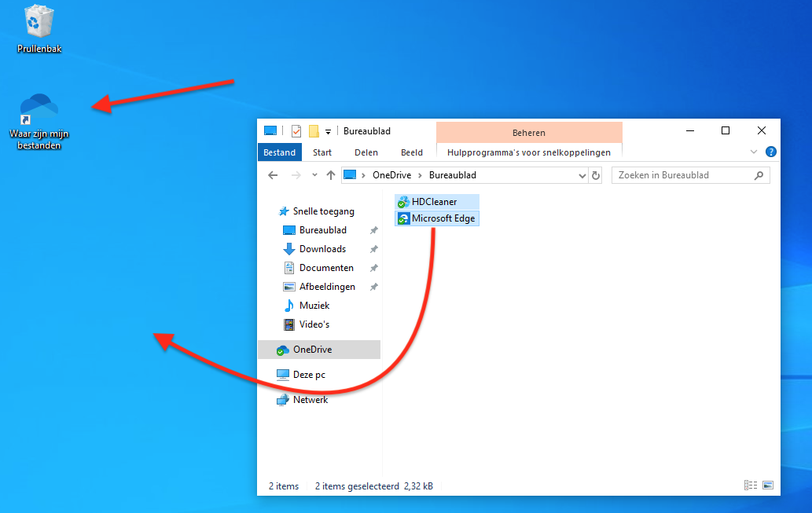The width and height of the screenshot is (812, 513).
Task: Click the Properties icon in quick access toolbar
Action: [296, 131]
